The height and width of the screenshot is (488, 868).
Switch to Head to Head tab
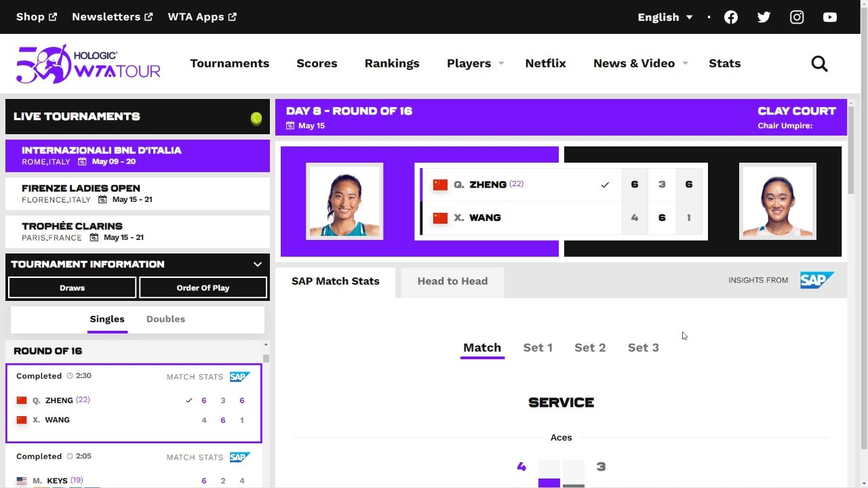point(452,281)
